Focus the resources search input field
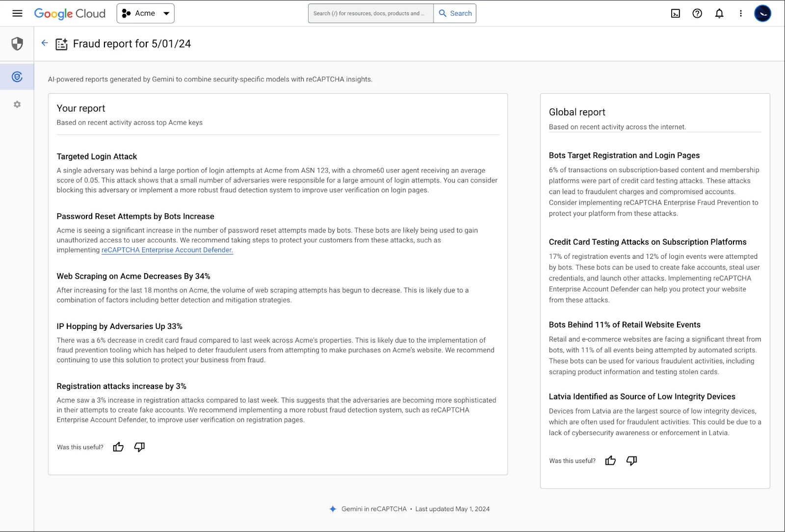Screen dimensions: 785x532 pos(371,14)
